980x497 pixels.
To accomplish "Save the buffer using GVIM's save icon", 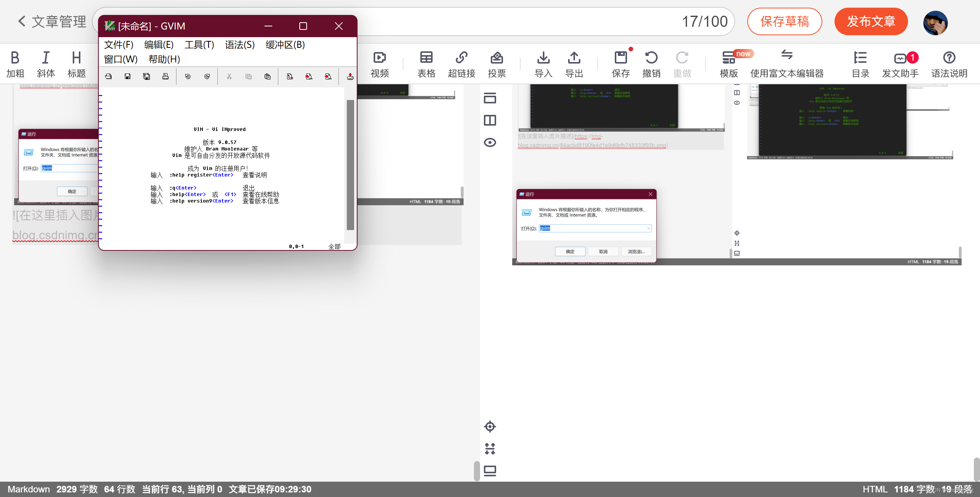I will click(x=127, y=76).
